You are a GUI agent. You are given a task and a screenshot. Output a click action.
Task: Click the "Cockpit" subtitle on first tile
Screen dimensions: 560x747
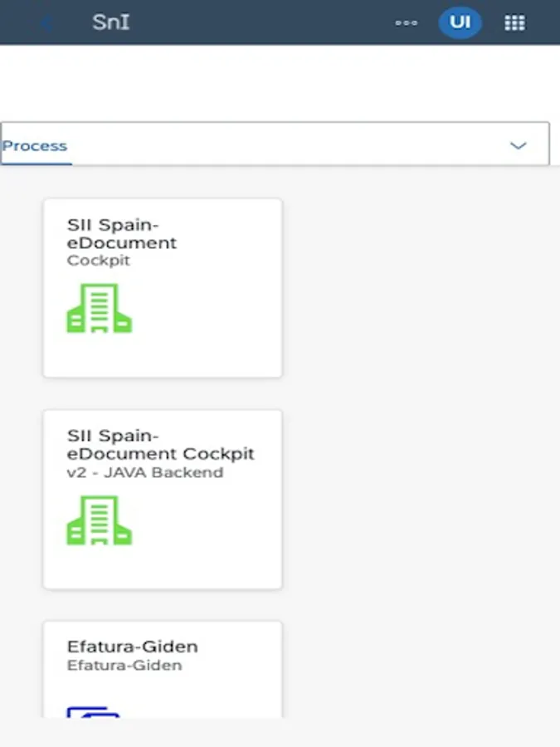coord(99,261)
